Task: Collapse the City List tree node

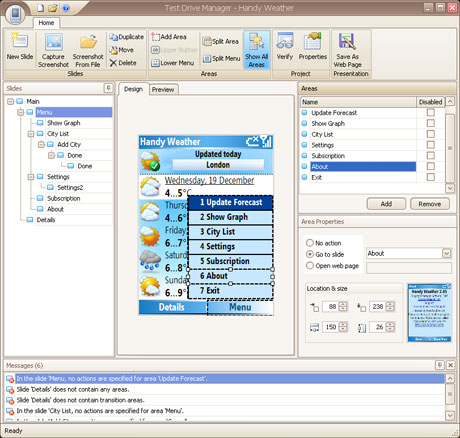Action: 31,134
